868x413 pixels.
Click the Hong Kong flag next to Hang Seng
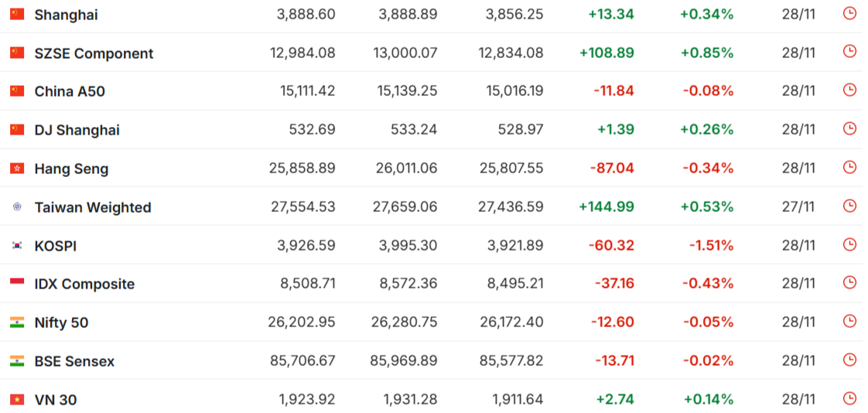[x=17, y=169]
